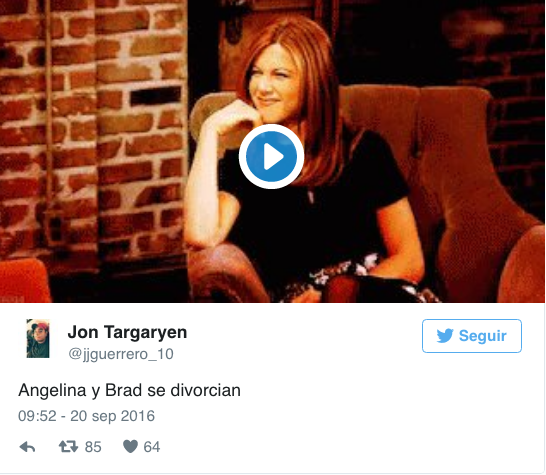Click the white triangle inside the play button
The image size is (546, 475).
pos(273,157)
